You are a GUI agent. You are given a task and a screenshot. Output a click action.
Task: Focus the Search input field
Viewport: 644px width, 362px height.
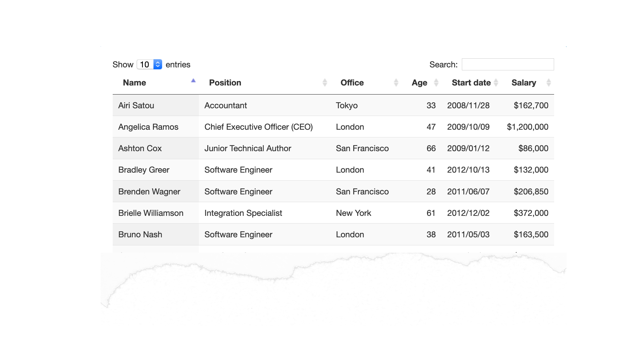click(x=507, y=64)
